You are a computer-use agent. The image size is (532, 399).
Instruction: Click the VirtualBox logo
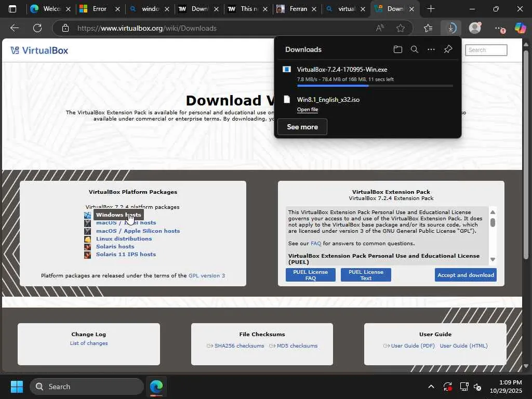click(x=39, y=50)
